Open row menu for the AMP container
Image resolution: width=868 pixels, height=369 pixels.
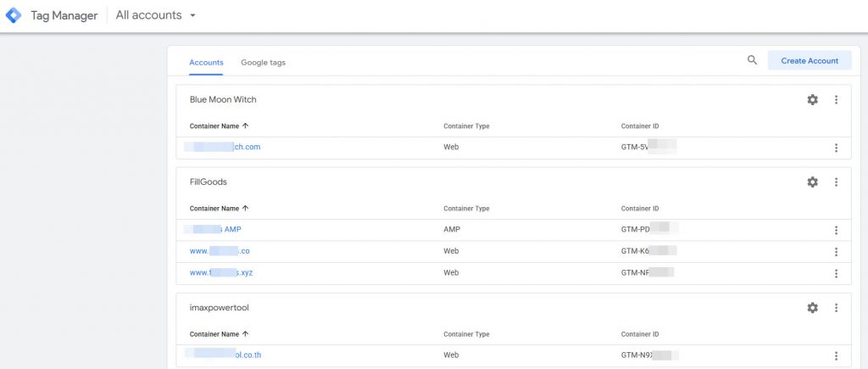836,230
